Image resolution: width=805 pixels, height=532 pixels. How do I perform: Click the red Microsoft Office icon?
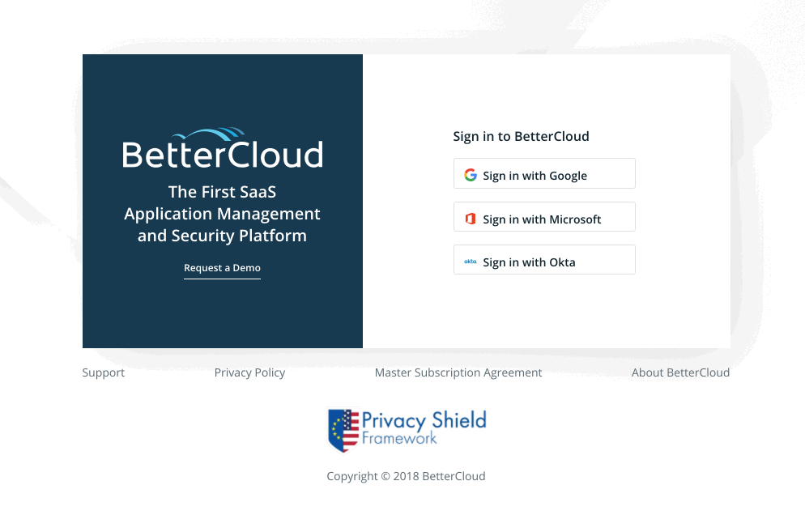pyautogui.click(x=471, y=219)
